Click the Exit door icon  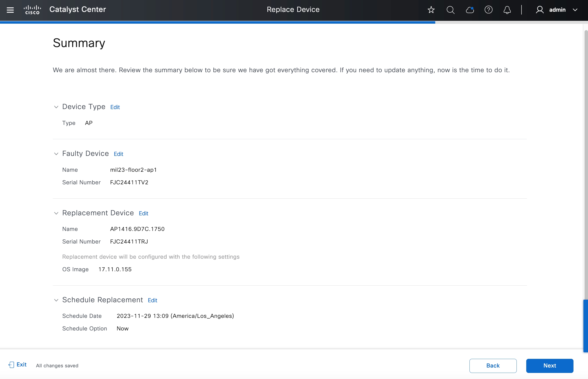tap(11, 365)
